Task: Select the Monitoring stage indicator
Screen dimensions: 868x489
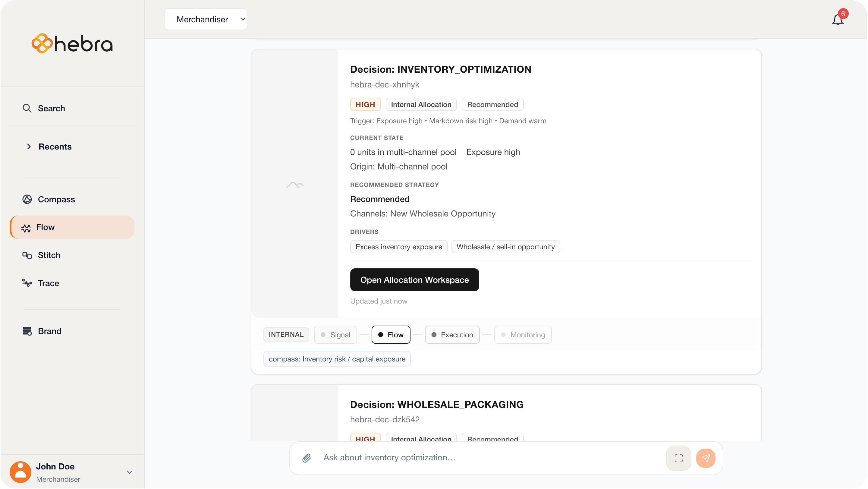Action: 523,335
